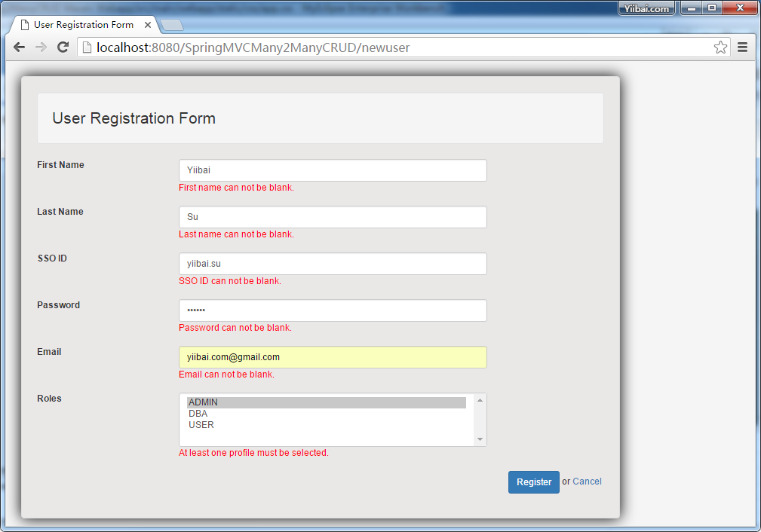The height and width of the screenshot is (532, 761).
Task: Reload the page with the refresh icon
Action: click(63, 47)
